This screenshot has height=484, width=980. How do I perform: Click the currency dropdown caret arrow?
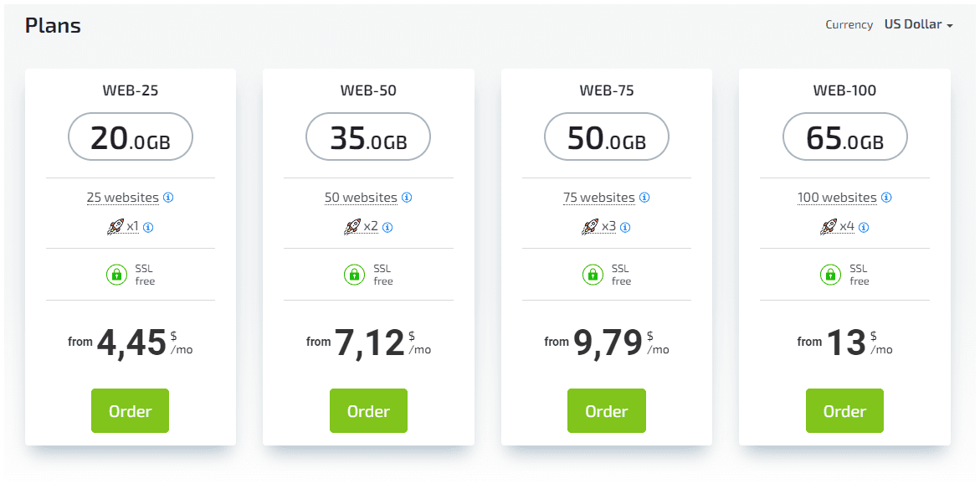[x=950, y=26]
